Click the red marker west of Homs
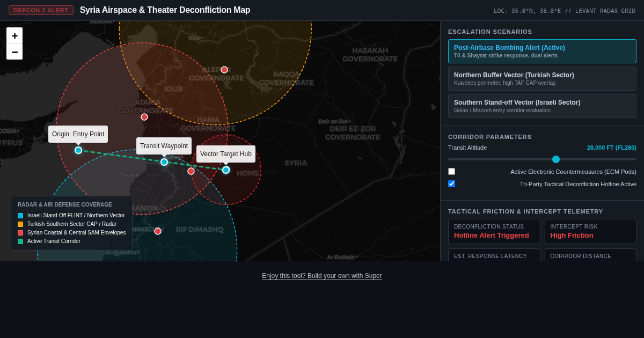 point(191,171)
